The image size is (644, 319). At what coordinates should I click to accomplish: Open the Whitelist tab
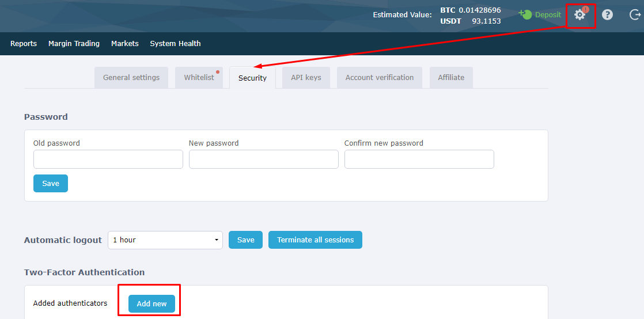pyautogui.click(x=199, y=78)
